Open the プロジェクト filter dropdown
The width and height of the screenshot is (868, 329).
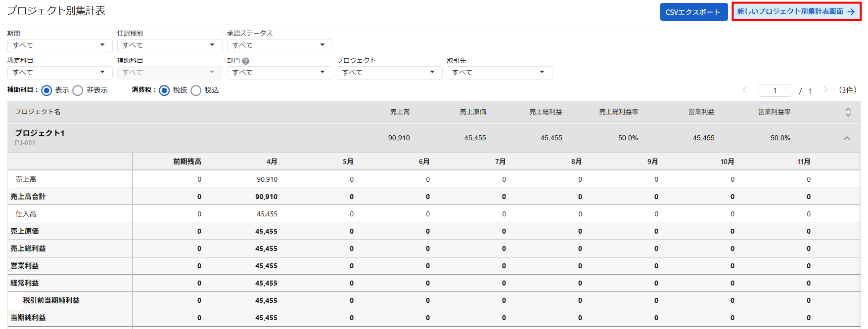click(389, 73)
